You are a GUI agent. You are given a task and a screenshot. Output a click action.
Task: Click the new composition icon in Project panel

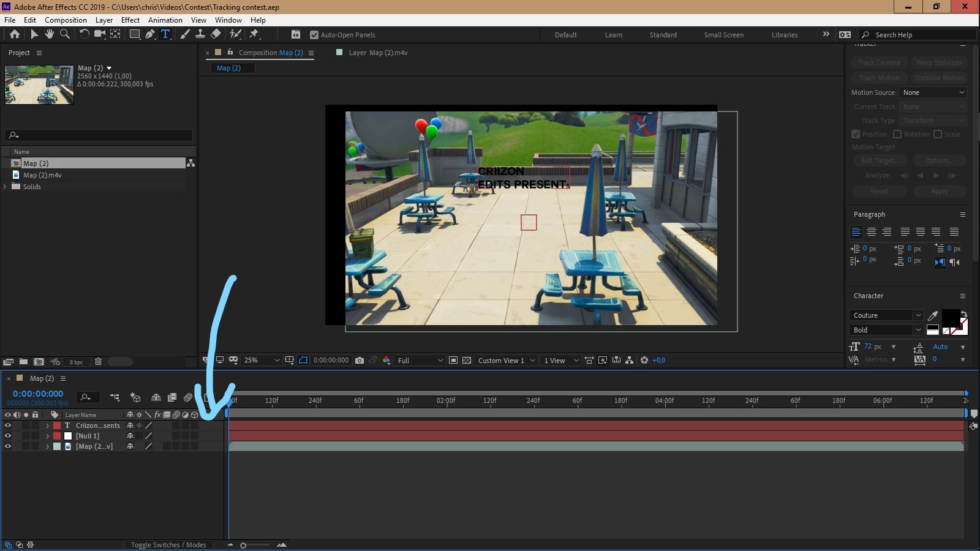click(x=39, y=362)
